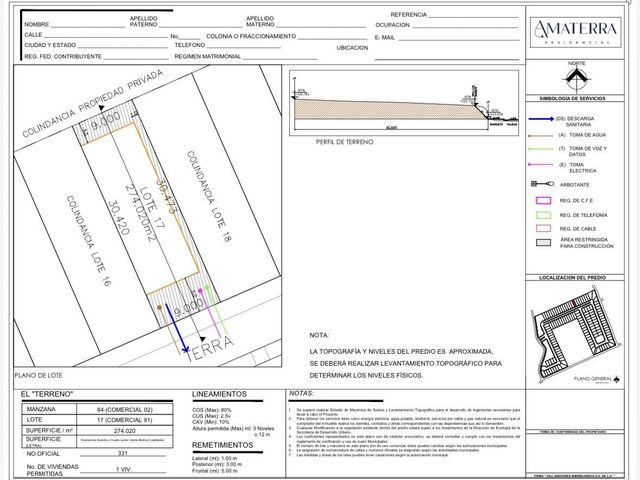This screenshot has width=640, height=480.
Task: Click the "30.420" side dimension
Action: 119,218
